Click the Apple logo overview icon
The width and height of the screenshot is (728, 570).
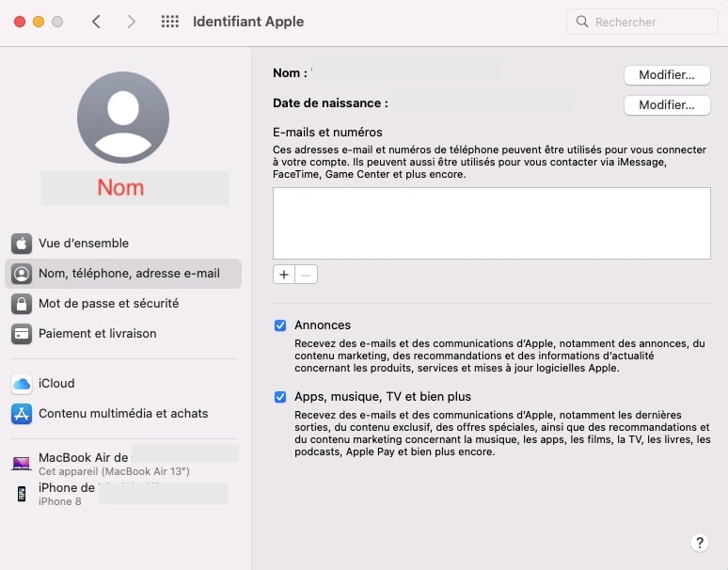[x=22, y=244]
